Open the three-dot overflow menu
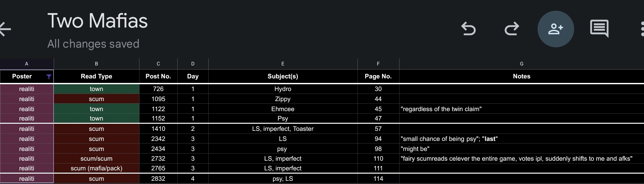 click(x=642, y=29)
